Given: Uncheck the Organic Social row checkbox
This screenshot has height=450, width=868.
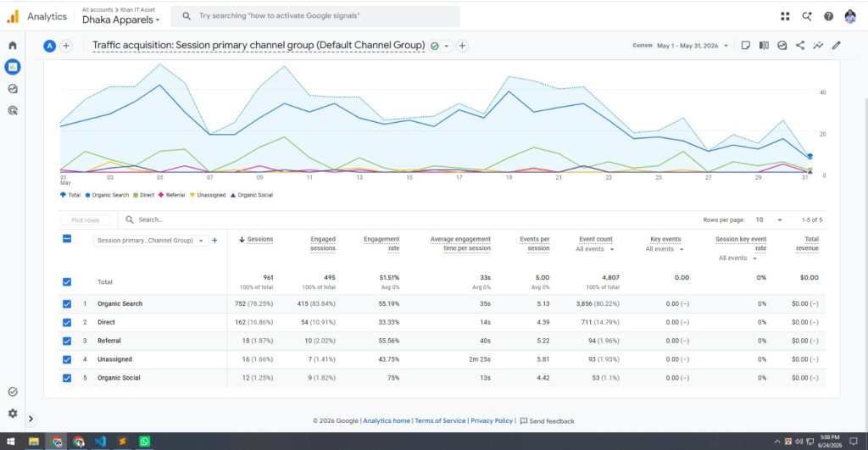Looking at the screenshot, I should 67,378.
